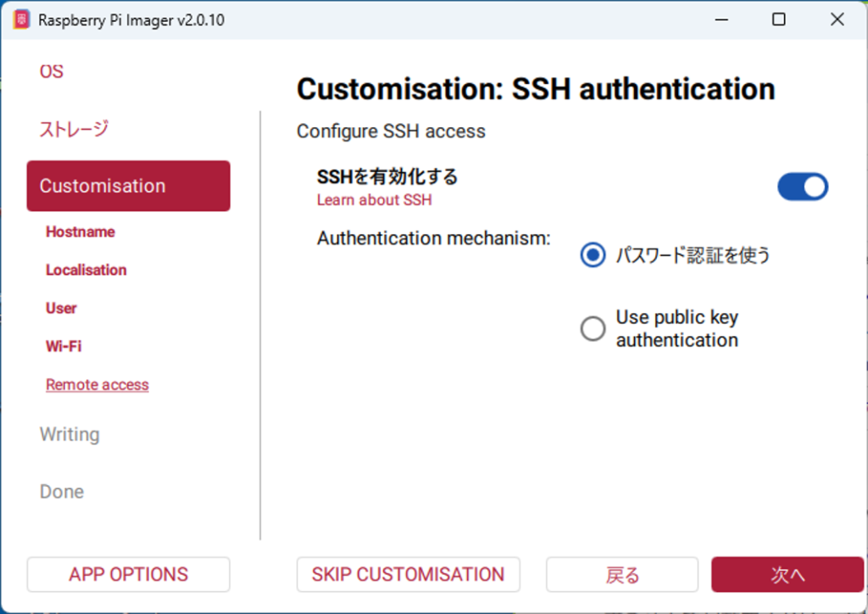
Task: Open the Wi-Fi sub-step
Action: coord(64,346)
